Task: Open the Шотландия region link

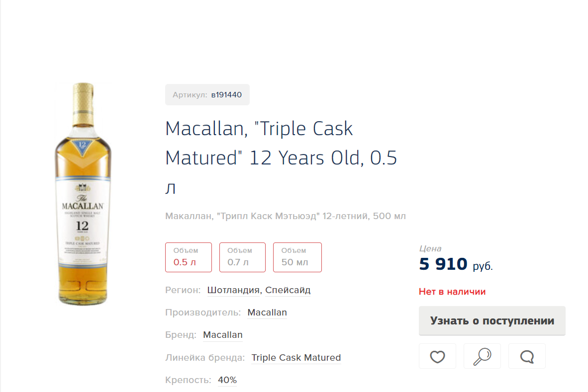Action: (233, 290)
